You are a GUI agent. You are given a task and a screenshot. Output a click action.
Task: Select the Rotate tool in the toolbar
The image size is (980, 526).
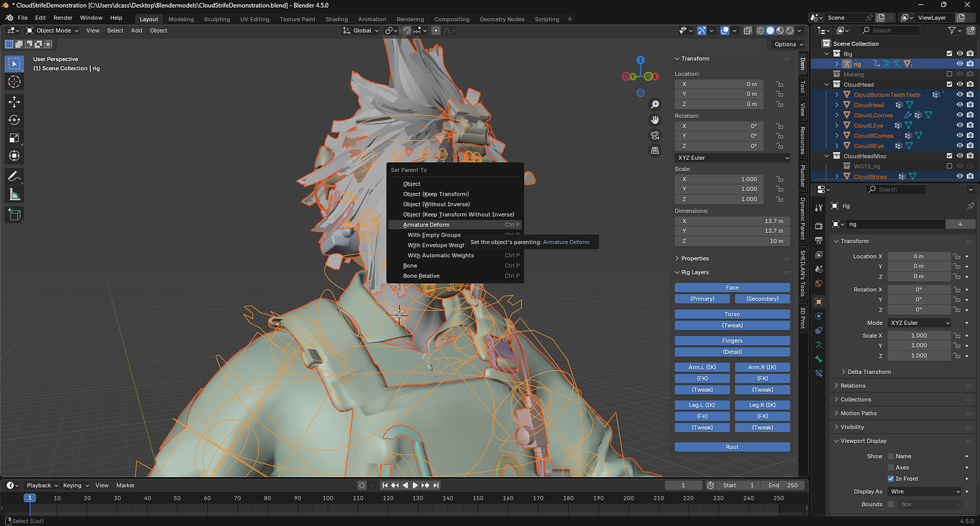14,119
